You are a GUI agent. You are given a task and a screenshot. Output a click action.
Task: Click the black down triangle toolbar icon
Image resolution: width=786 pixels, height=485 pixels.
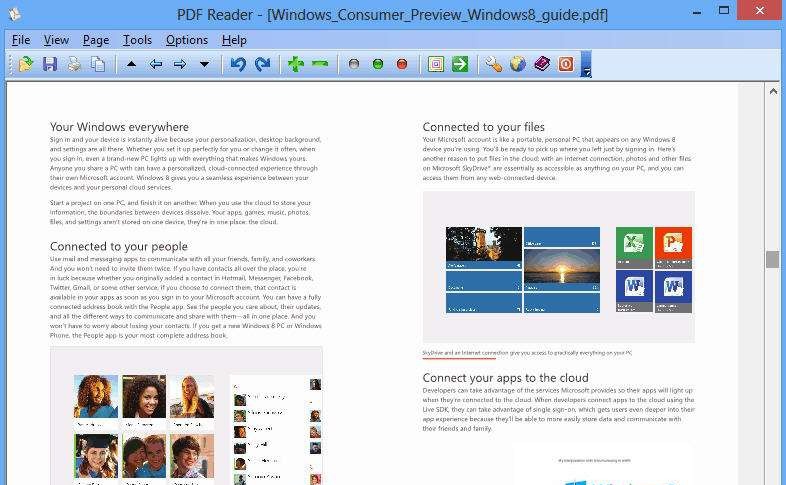point(205,64)
